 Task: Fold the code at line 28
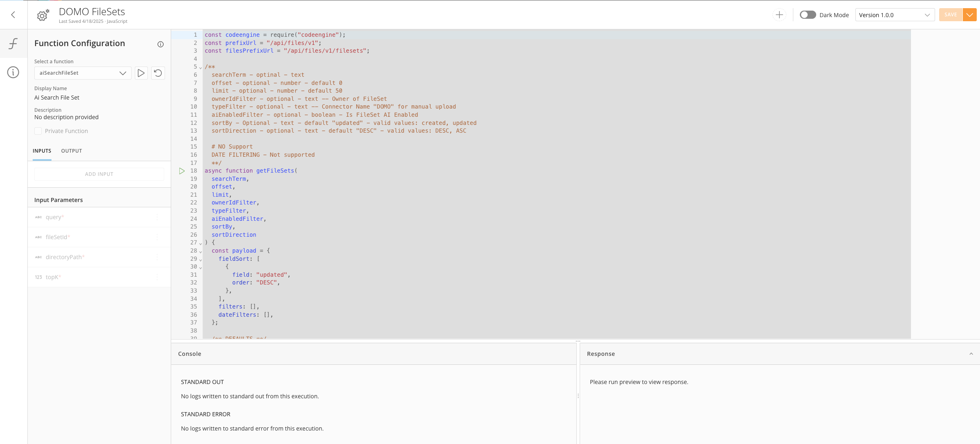(x=201, y=251)
